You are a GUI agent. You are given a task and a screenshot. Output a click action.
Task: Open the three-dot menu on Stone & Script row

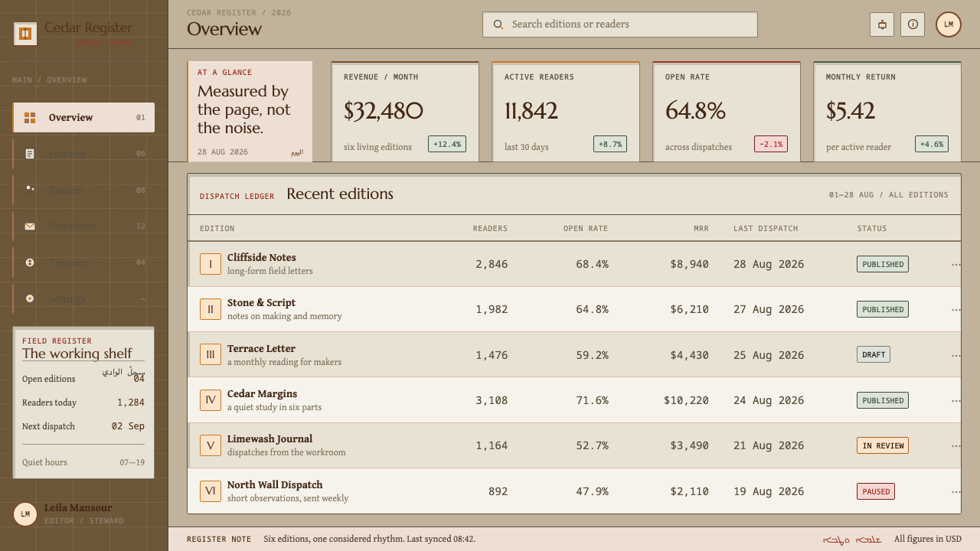tap(955, 310)
